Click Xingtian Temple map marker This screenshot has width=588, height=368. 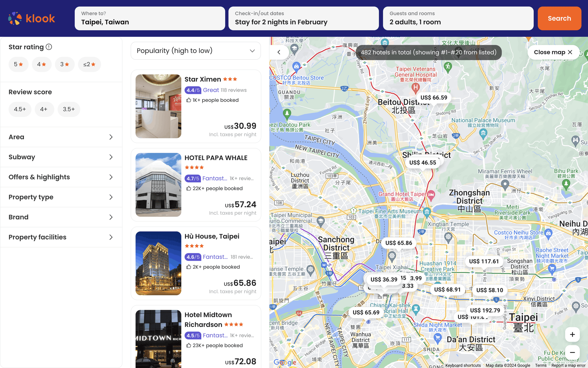[448, 237]
